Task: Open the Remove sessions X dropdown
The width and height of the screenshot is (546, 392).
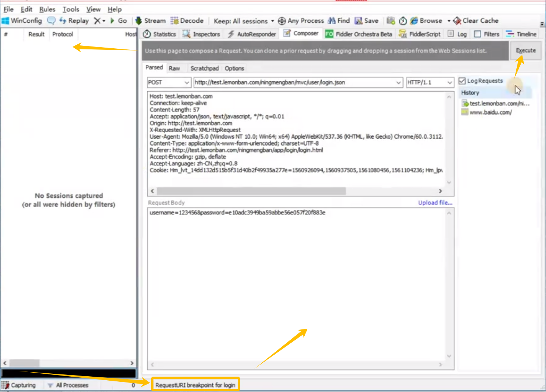Action: [99, 21]
